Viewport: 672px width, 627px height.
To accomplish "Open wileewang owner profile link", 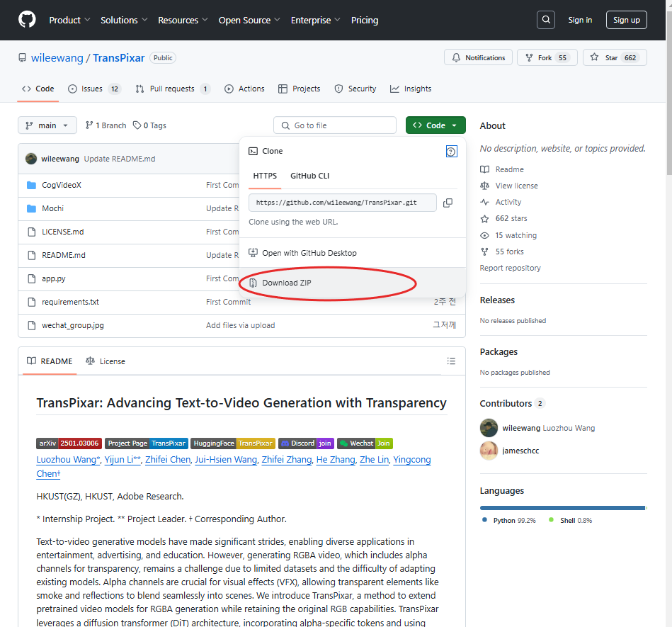I will pos(57,58).
